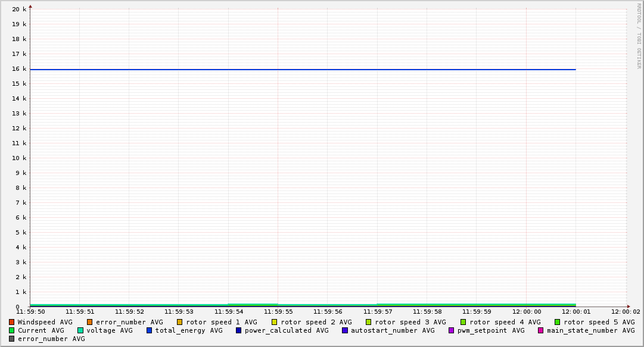Click the rotor speed 2 AVG legend label
Image resolution: width=644 pixels, height=347 pixels.
coord(316,322)
